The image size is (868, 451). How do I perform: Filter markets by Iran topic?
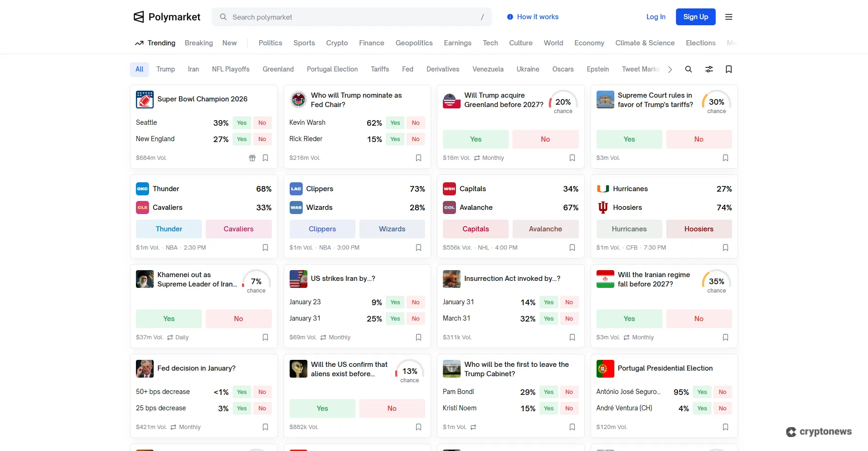pos(193,69)
